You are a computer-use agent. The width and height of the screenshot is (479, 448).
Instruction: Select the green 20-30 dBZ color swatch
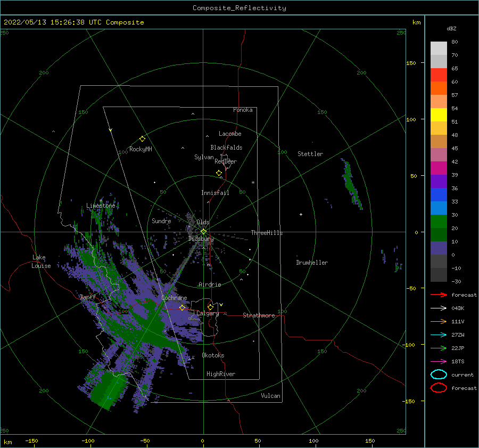click(439, 221)
